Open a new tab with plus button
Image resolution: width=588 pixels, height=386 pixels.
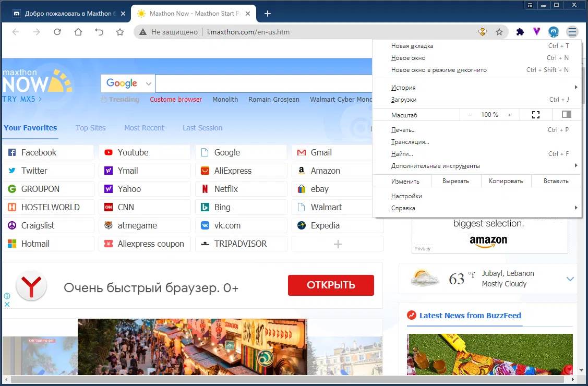click(267, 14)
